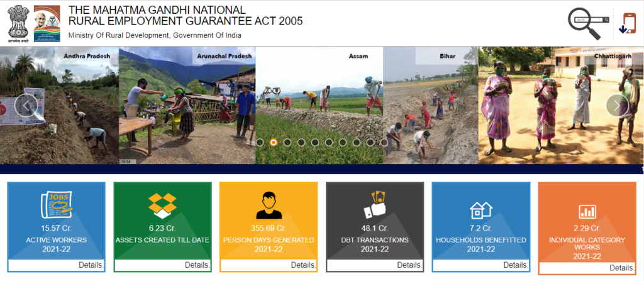Click the Jobs newspaper icon in Active Workers
This screenshot has width=644, height=281.
pos(57,204)
